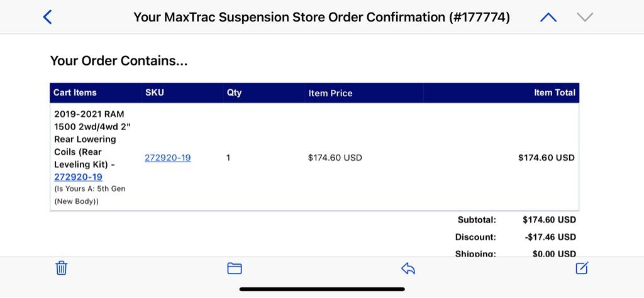This screenshot has height=298, width=644.
Task: Click the Cart Items column header
Action: pyautogui.click(x=75, y=93)
